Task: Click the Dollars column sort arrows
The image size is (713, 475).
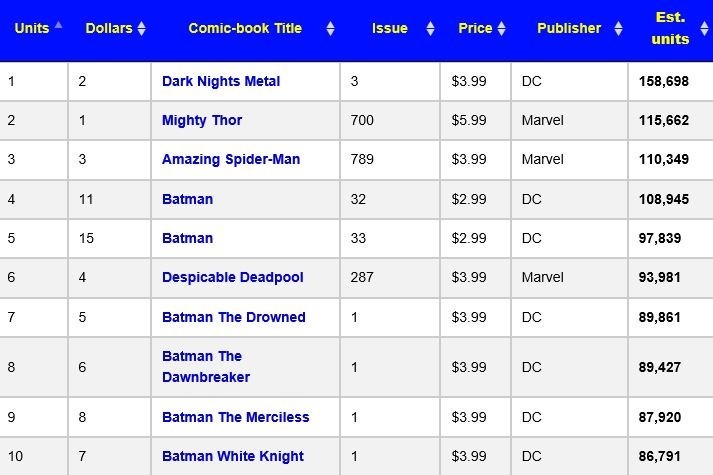Action: pyautogui.click(x=141, y=29)
